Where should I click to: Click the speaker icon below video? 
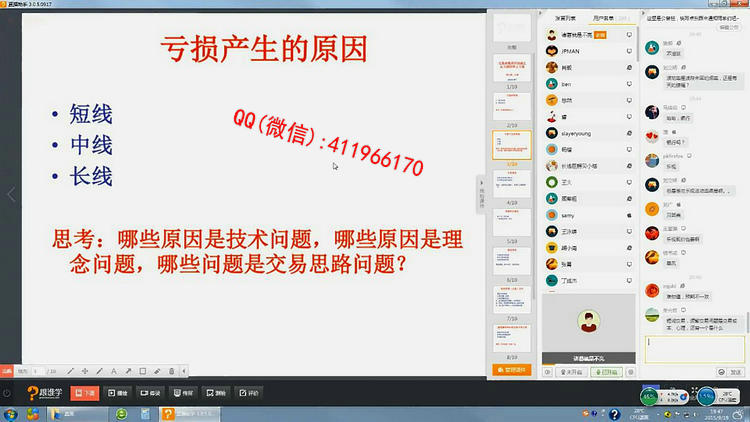coord(548,372)
